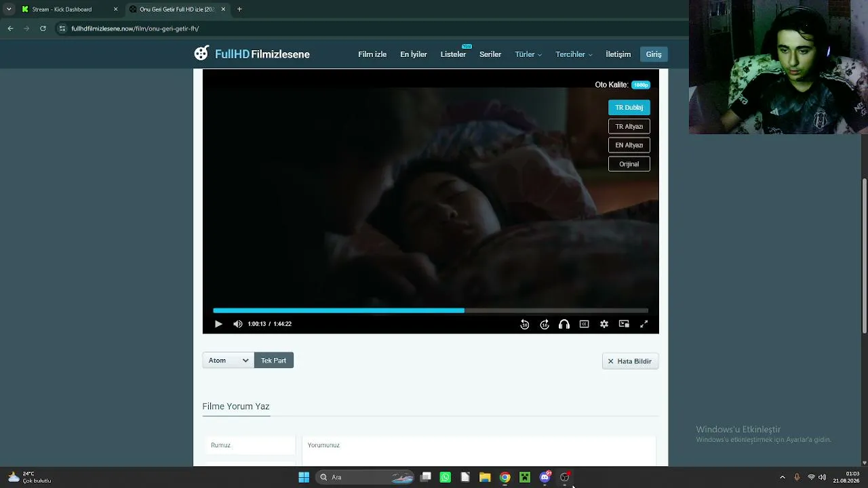Click the Rumuz nickname field
The image size is (868, 488).
(250, 445)
